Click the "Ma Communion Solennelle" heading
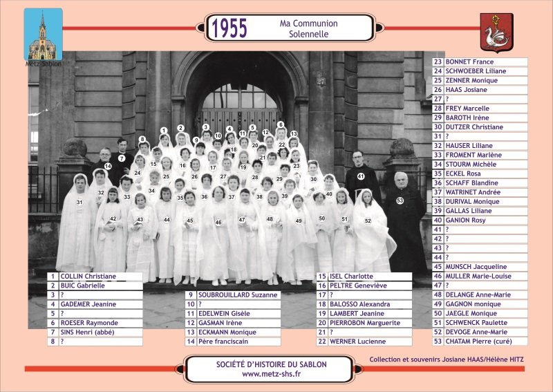The image size is (553, 392). [x=308, y=28]
